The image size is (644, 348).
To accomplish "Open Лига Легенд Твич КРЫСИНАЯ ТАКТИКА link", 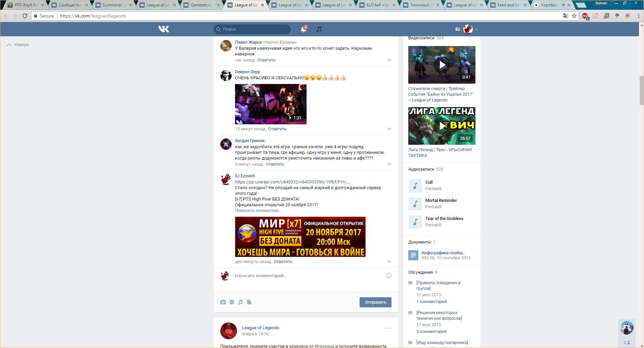I will (440, 153).
